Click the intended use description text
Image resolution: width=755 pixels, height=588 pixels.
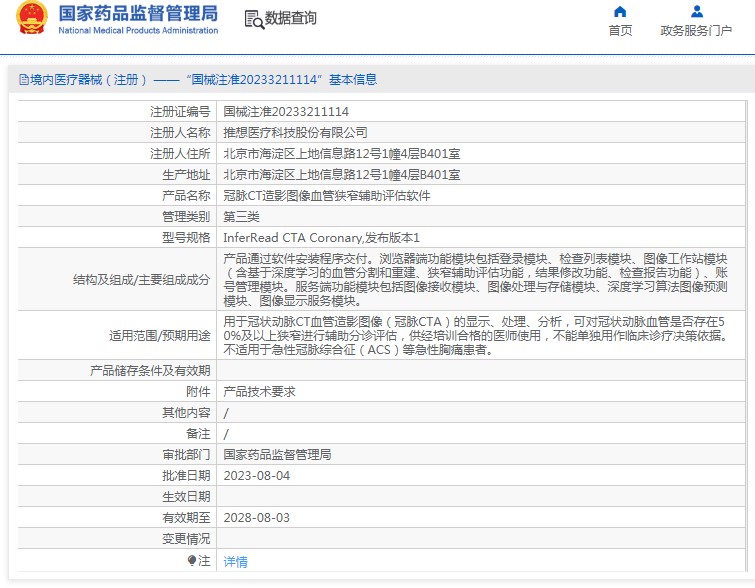(x=476, y=336)
